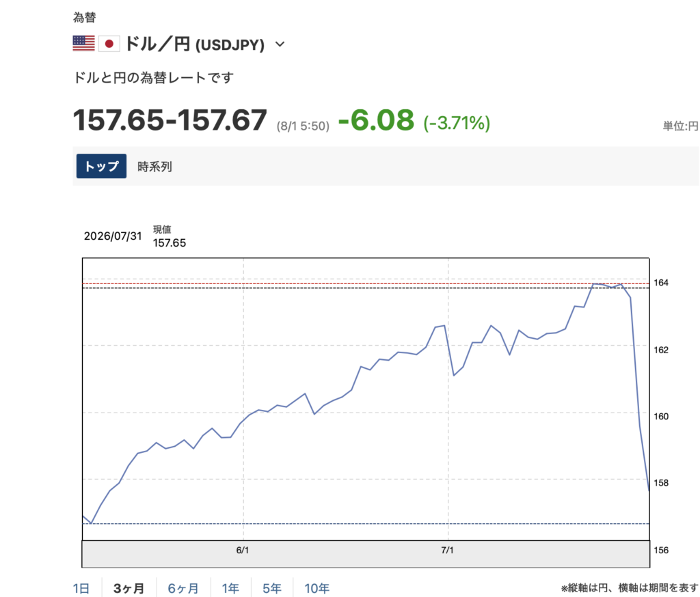Click the US flag icon
Viewport: 700px width, 597px height.
pos(83,43)
